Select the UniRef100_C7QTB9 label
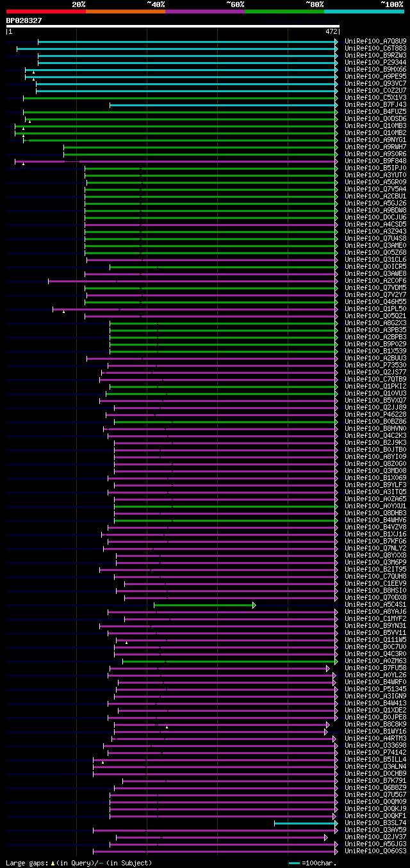The height and width of the screenshot is (868, 410). 375,379
